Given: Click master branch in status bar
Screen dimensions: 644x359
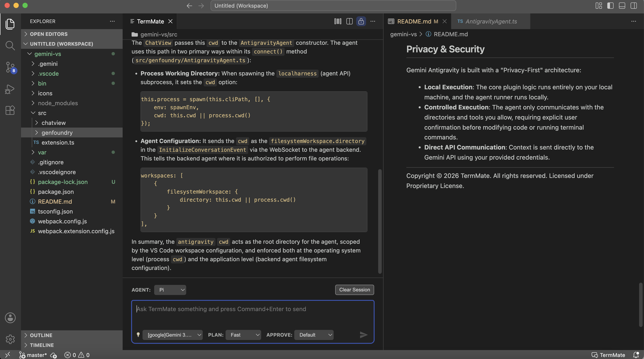Looking at the screenshot, I should coord(33,355).
